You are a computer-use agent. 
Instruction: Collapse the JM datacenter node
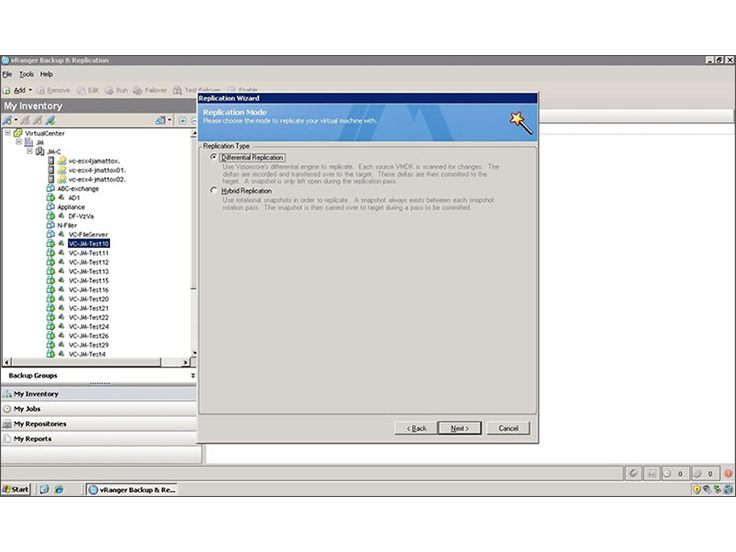19,142
